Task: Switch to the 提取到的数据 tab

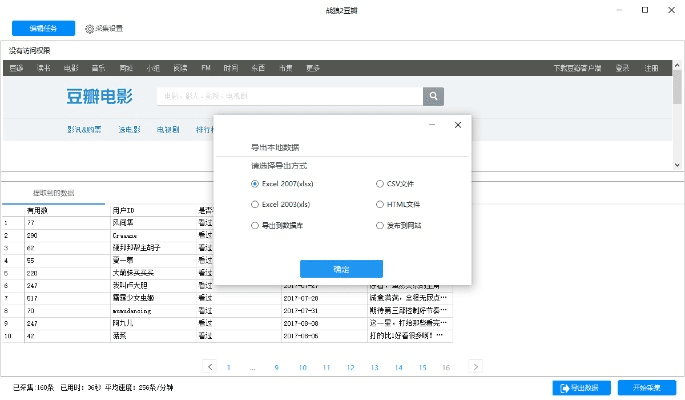Action: pos(53,193)
